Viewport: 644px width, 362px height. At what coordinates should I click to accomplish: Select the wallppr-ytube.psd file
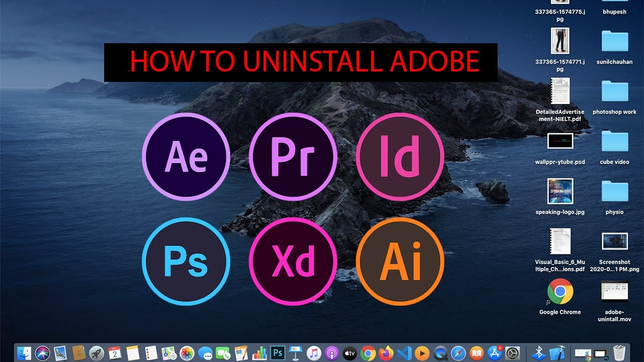coord(560,148)
